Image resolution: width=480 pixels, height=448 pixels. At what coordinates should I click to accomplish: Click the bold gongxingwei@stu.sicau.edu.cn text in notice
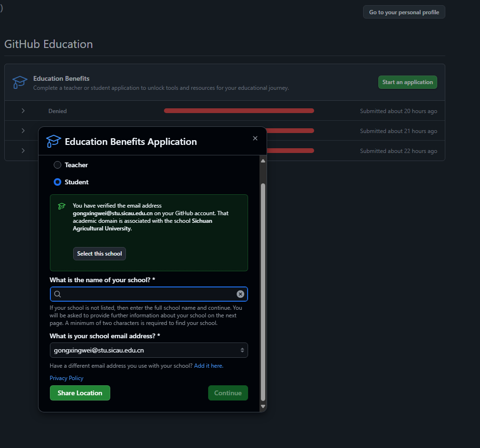tap(113, 213)
